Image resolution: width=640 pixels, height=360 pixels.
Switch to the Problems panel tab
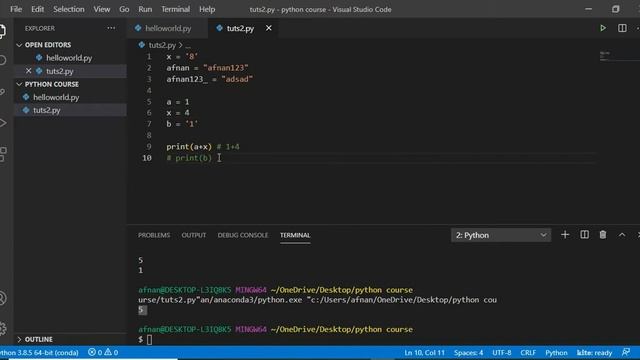point(154,235)
